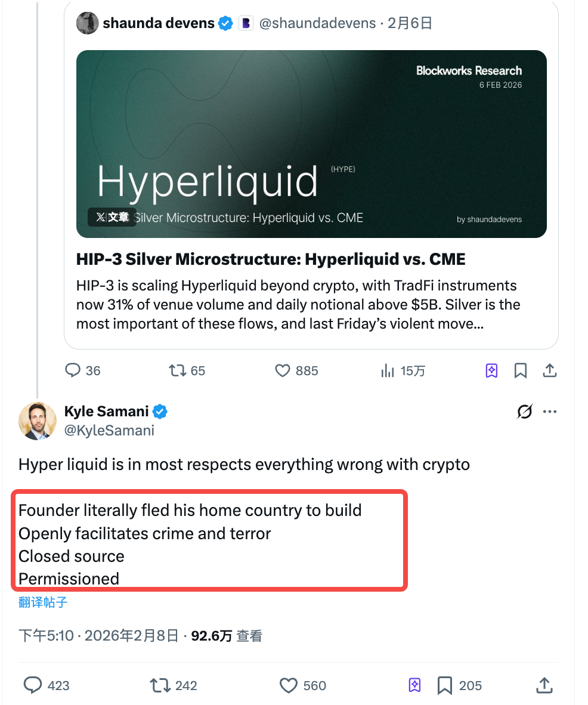Click the 翻译帖子 translate link
Viewport: 588px width, 705px height.
(x=41, y=602)
